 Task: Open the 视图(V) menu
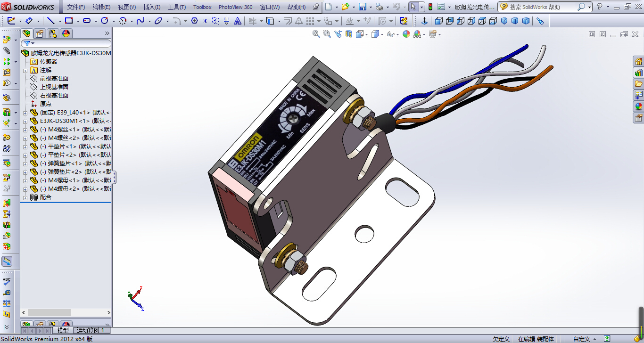(x=127, y=7)
